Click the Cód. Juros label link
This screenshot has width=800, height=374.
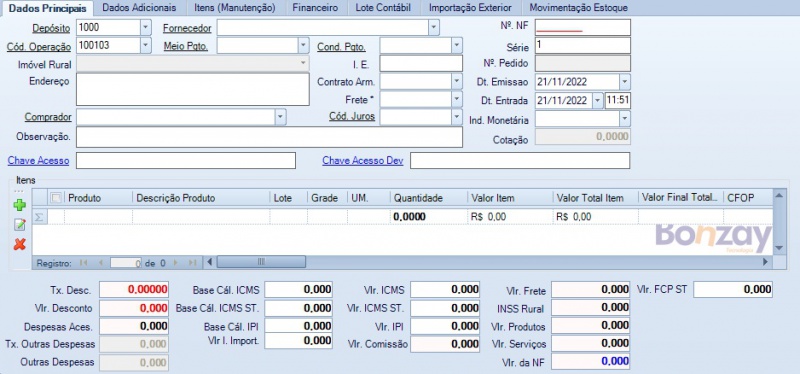tap(352, 116)
